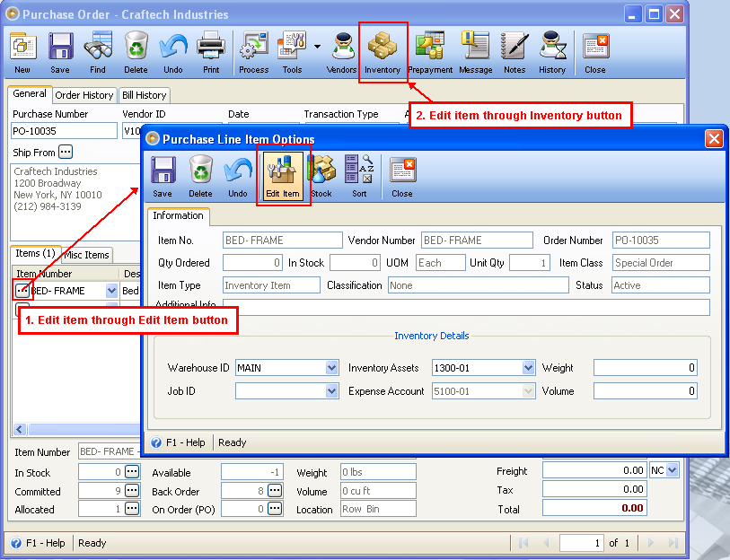
Task: Go to first record navigation arrow
Action: click(x=523, y=543)
